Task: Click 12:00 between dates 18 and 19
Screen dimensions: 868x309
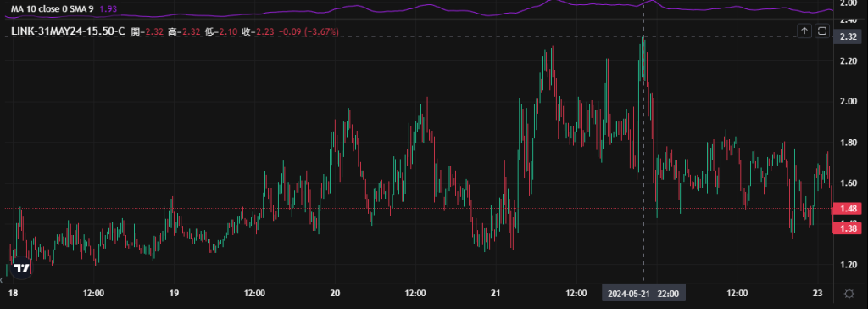Action: click(x=93, y=293)
